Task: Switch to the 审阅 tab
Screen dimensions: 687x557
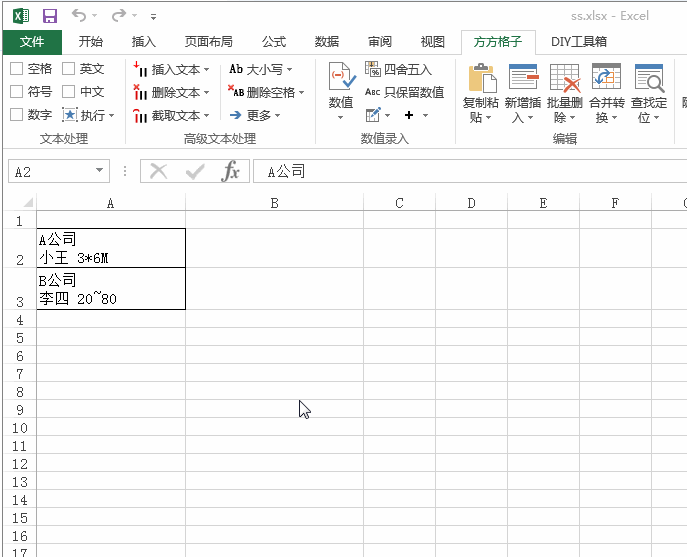Action: (380, 42)
